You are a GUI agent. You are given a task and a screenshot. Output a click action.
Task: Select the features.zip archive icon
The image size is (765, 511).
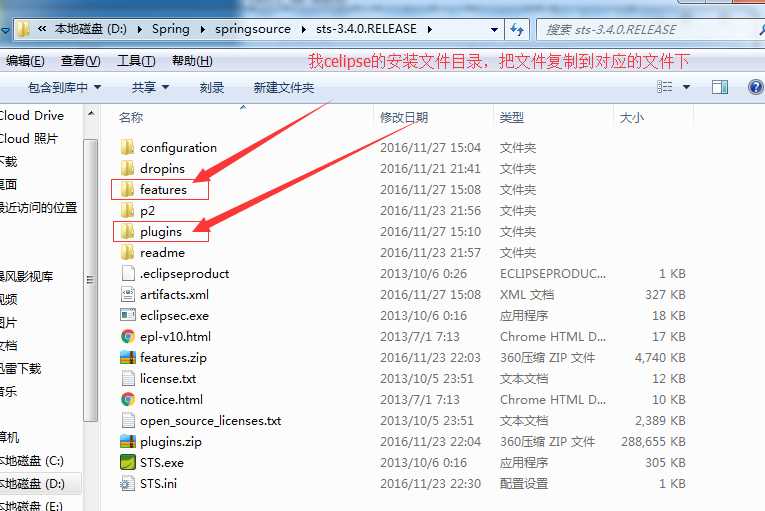click(x=127, y=357)
